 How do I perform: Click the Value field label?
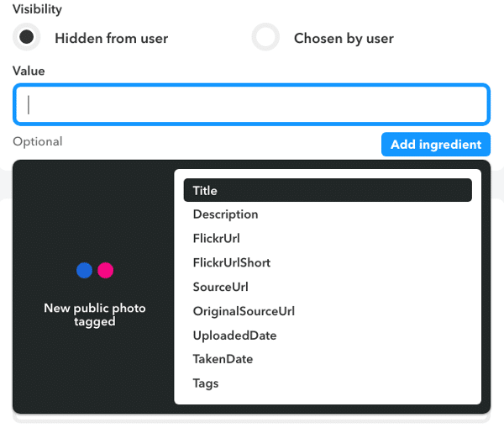(29, 71)
